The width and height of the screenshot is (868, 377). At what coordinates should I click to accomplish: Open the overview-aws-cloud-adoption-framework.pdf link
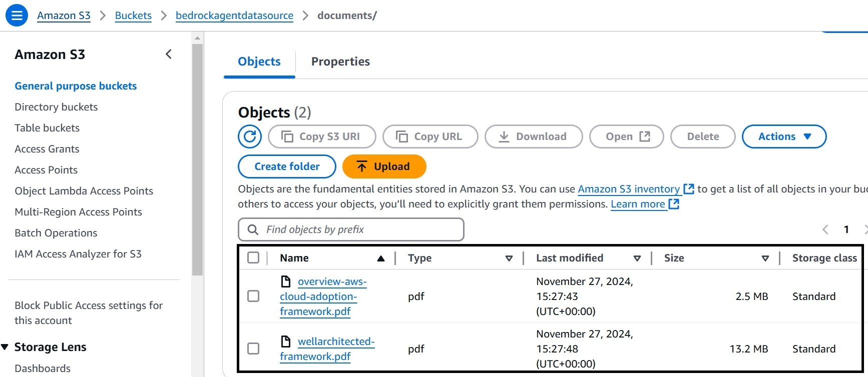323,296
